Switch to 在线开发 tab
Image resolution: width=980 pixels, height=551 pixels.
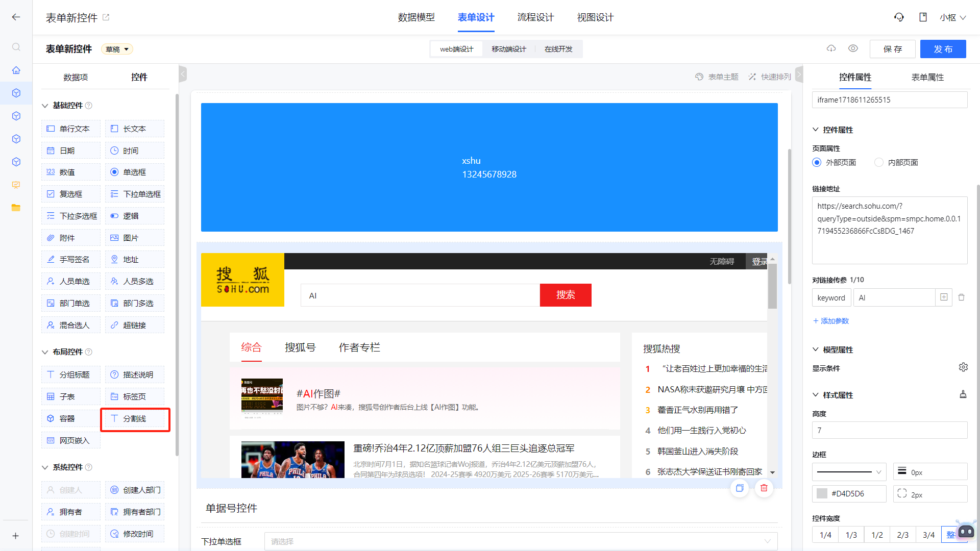(x=558, y=49)
